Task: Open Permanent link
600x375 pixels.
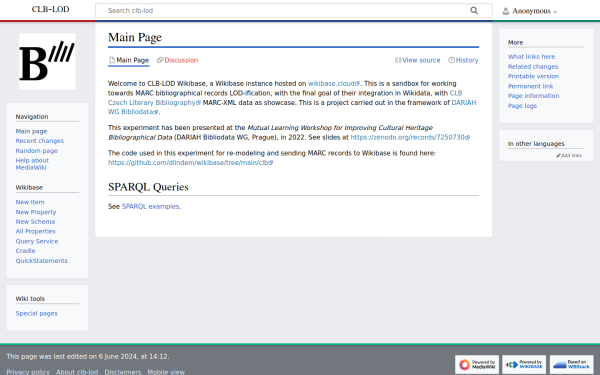Action: tap(530, 86)
